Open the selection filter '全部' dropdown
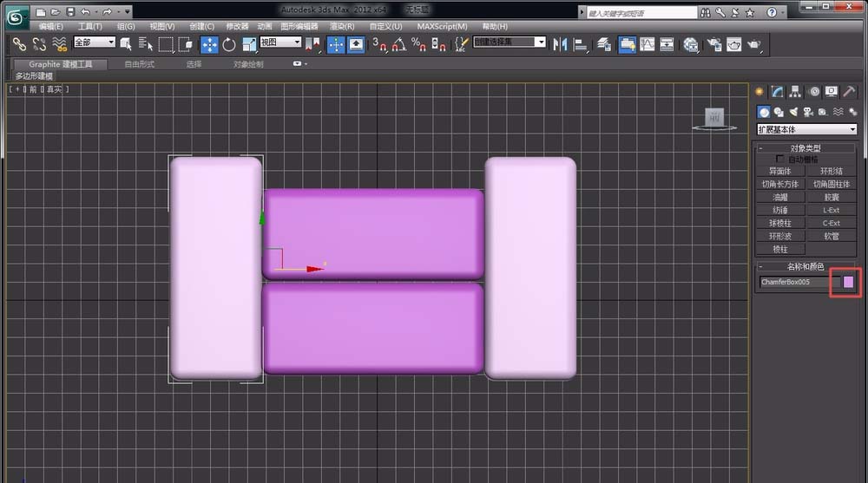 point(94,42)
